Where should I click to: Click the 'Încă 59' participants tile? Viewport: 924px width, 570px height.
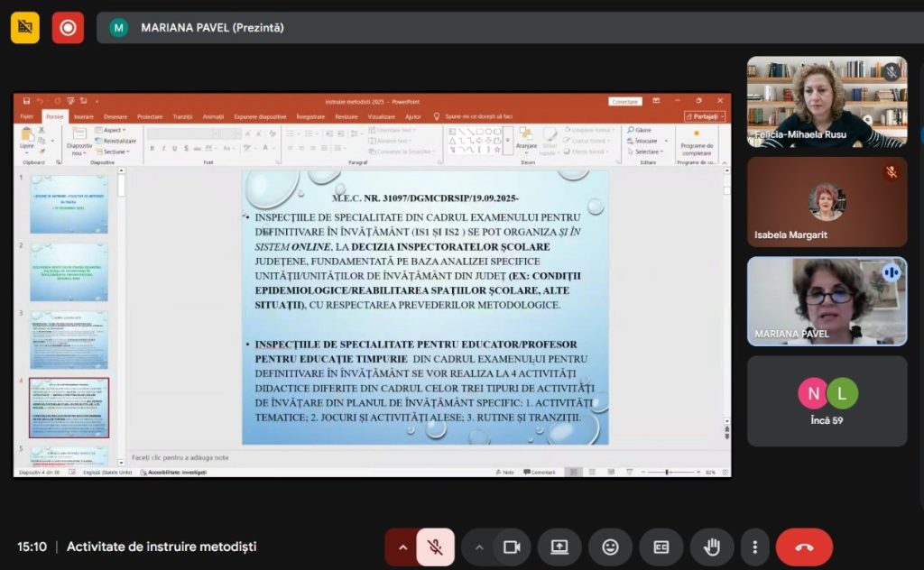tap(827, 400)
